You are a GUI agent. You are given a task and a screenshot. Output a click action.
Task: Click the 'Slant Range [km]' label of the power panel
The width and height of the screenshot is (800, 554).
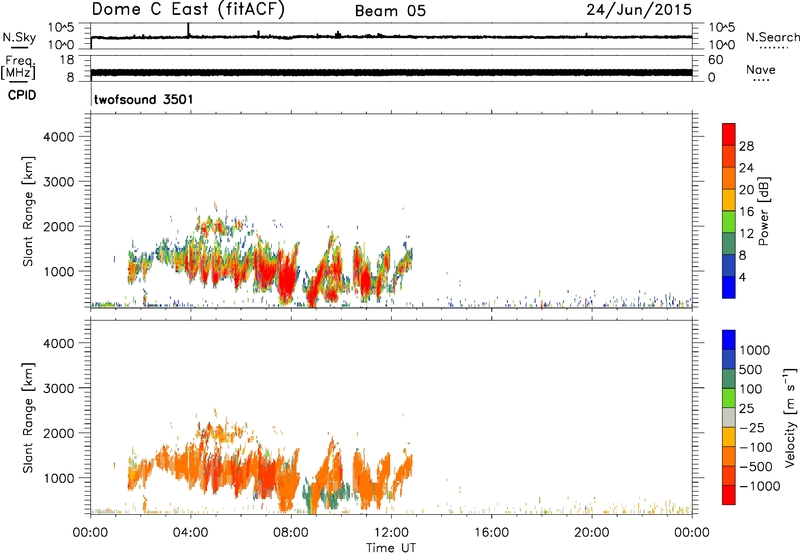click(x=28, y=211)
